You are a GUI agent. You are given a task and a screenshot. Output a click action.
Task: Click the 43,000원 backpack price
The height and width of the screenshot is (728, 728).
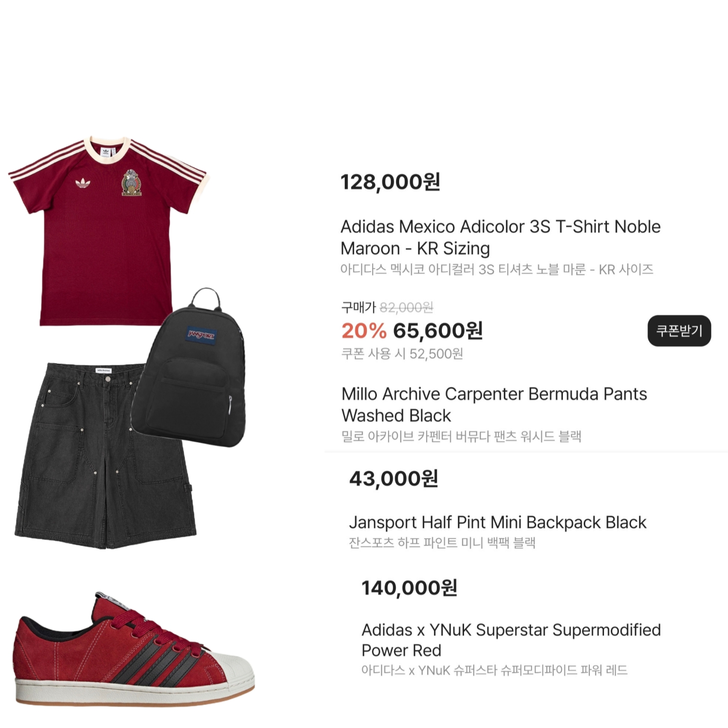394,479
